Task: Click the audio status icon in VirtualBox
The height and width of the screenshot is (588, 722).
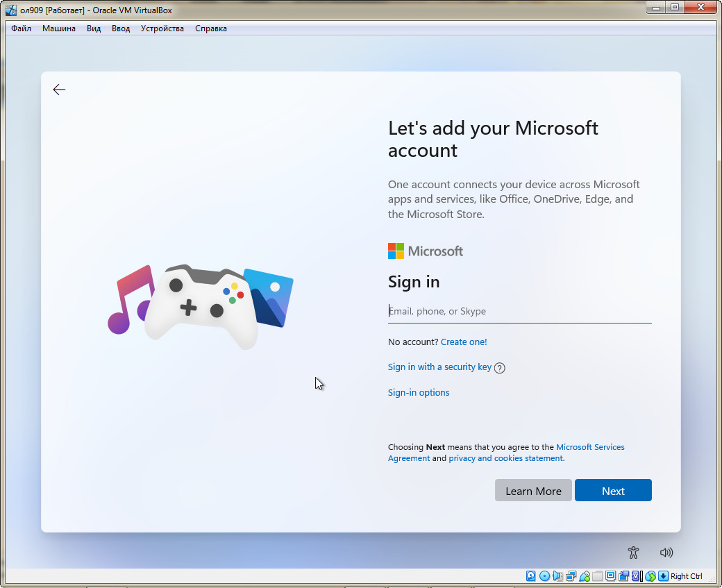Action: pyautogui.click(x=558, y=576)
